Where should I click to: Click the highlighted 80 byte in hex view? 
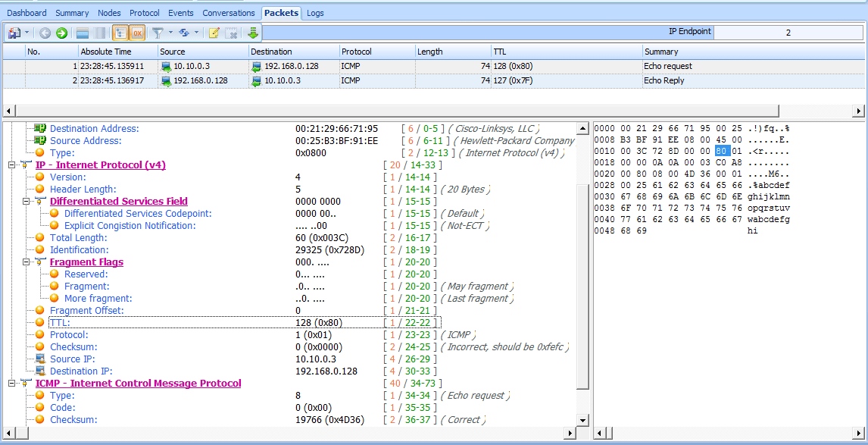point(723,153)
